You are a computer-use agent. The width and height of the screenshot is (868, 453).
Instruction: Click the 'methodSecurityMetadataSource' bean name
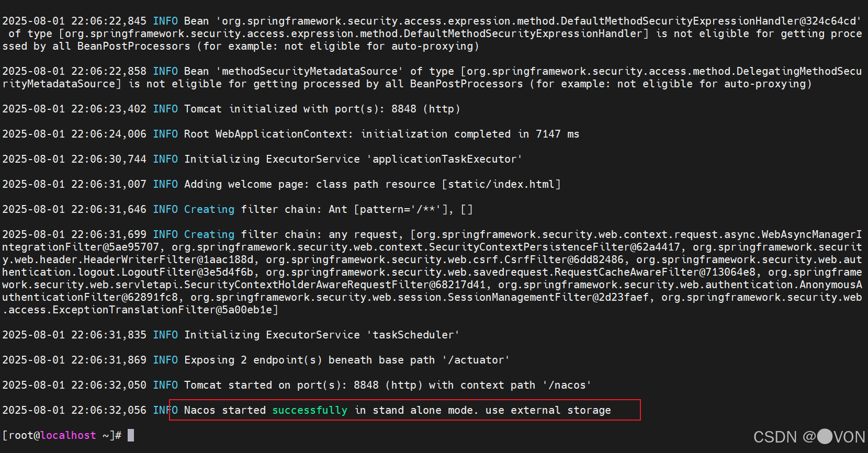point(310,71)
